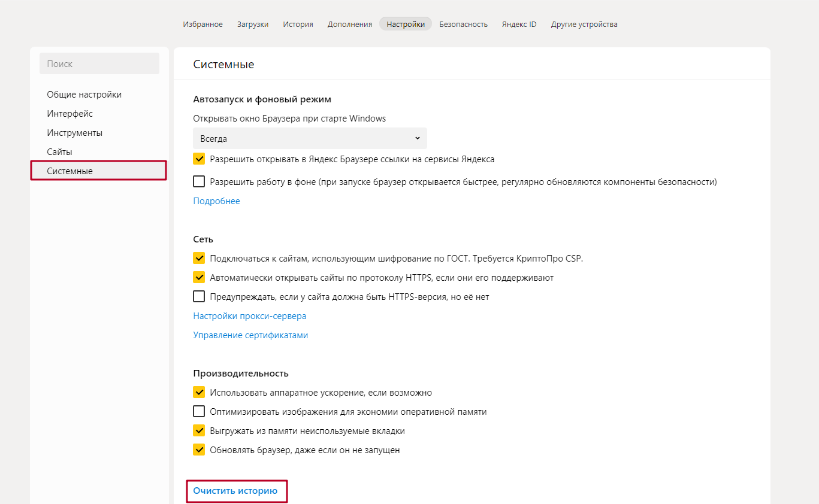Open the Настройки прокси-сервера link
This screenshot has height=504, width=819.
click(249, 316)
